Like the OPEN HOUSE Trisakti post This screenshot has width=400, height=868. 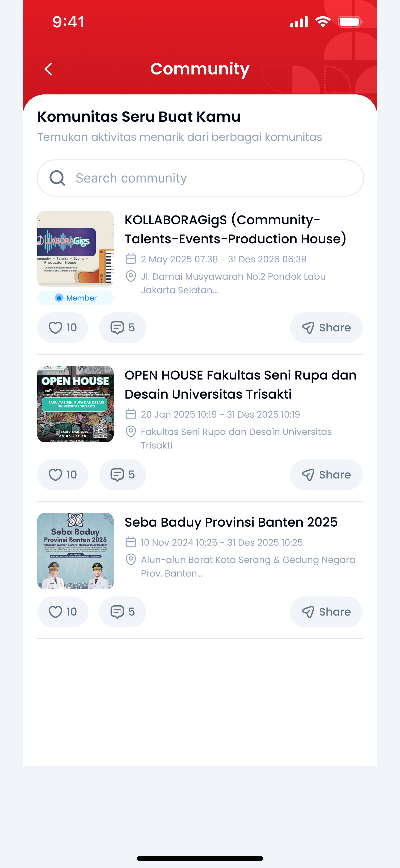pyautogui.click(x=63, y=475)
